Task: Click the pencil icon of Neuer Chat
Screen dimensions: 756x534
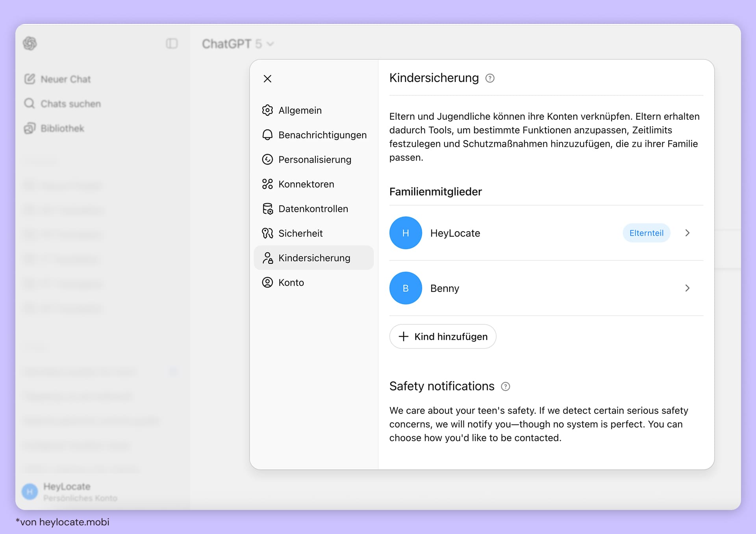Action: coord(30,79)
